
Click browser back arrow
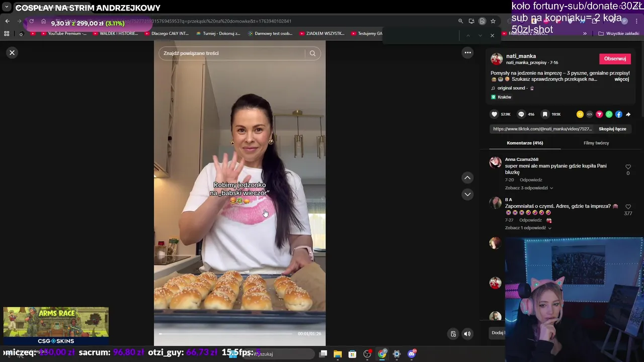[x=7, y=21]
